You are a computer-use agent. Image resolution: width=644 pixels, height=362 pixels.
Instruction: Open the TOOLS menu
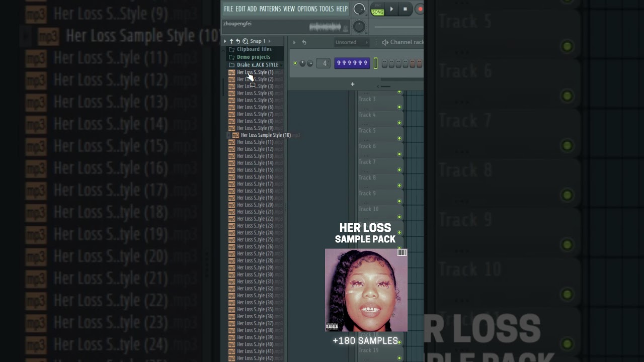[327, 9]
